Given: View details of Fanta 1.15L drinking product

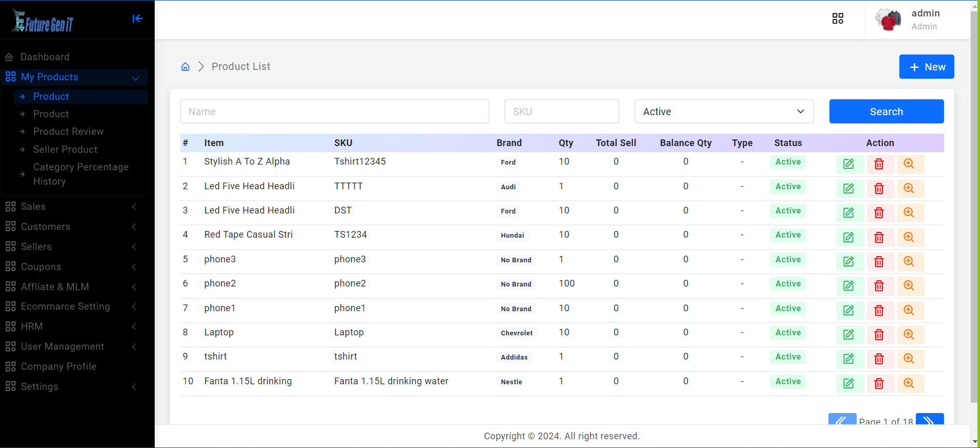Looking at the screenshot, I should 909,383.
